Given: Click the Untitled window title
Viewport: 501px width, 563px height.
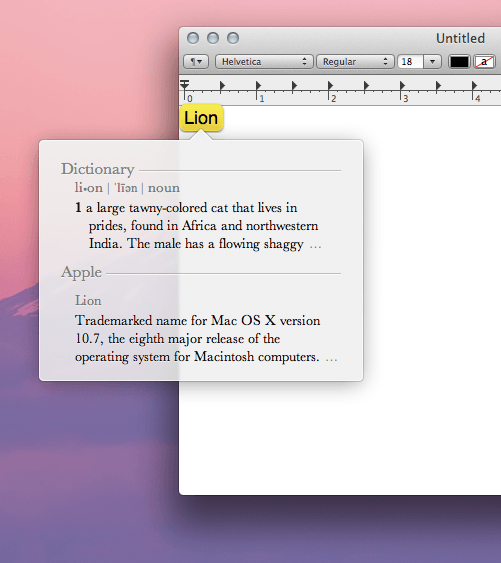Looking at the screenshot, I should [x=460, y=38].
